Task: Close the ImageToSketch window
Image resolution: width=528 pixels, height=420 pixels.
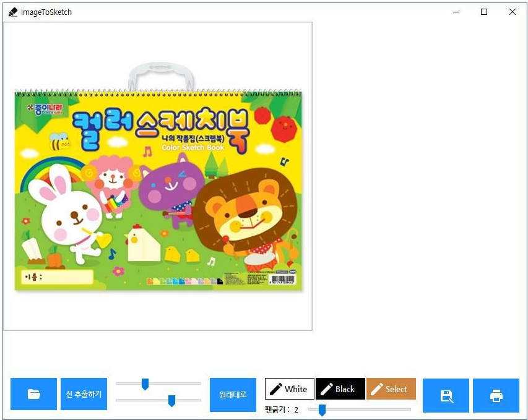Action: coord(512,12)
